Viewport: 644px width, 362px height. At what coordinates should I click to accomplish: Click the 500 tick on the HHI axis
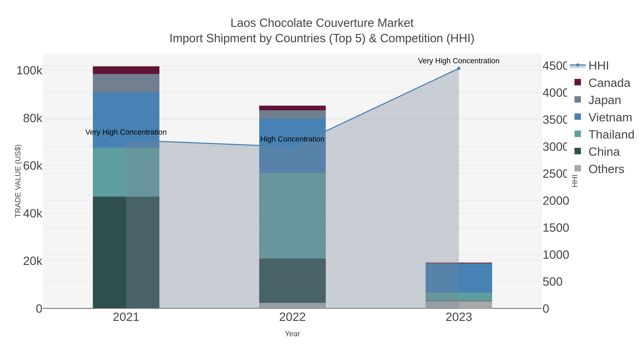[553, 282]
